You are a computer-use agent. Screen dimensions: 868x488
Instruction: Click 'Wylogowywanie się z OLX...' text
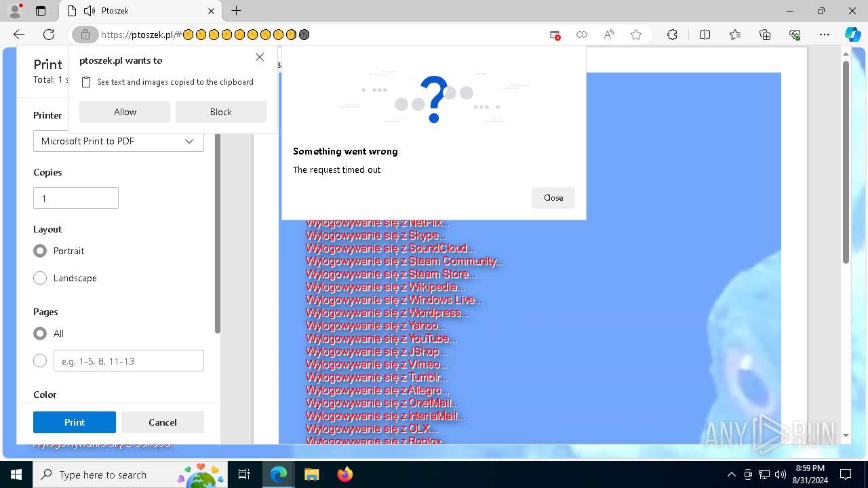tap(372, 428)
